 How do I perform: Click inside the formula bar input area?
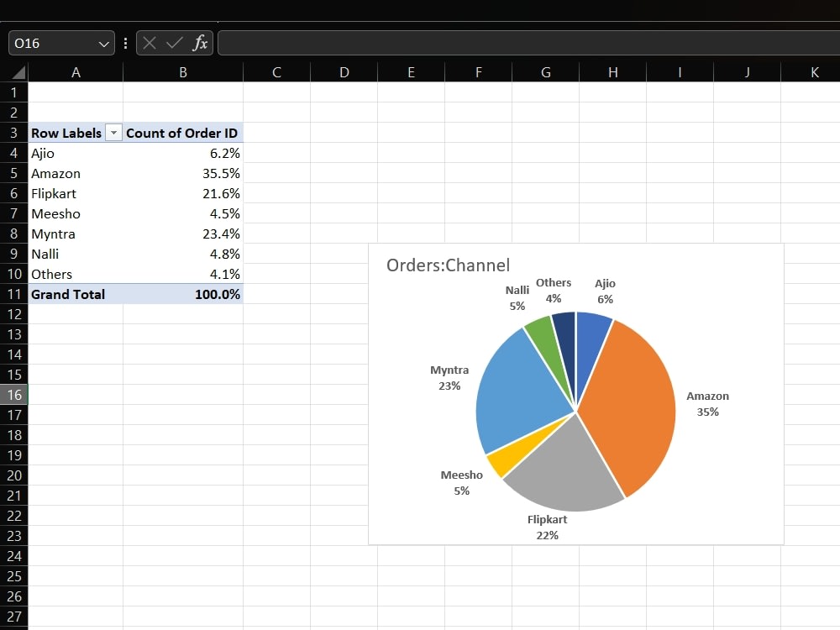click(420, 43)
